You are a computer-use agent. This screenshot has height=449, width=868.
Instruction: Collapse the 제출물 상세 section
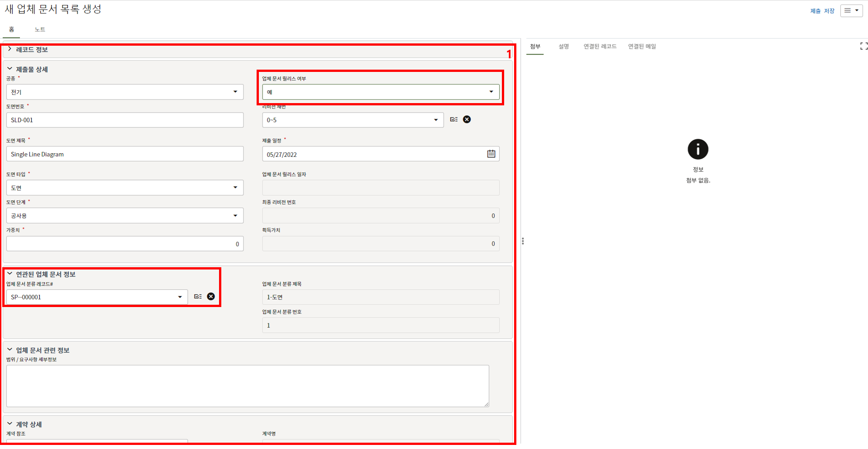10,69
